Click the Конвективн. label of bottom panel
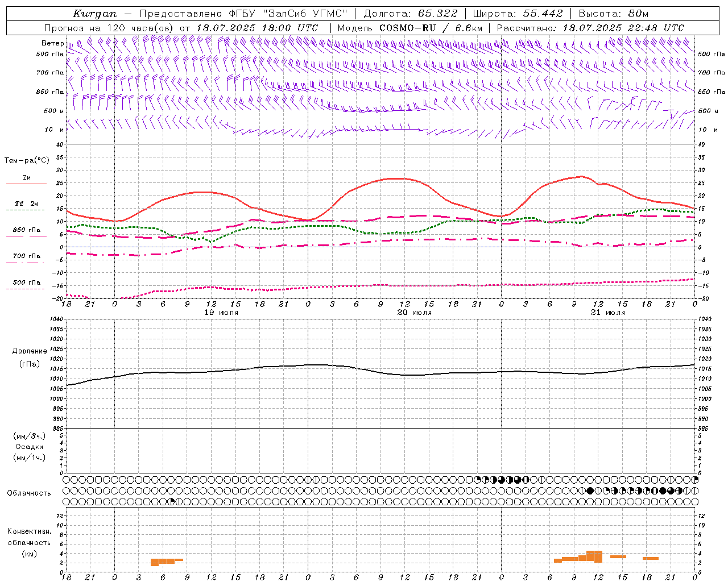The width and height of the screenshot is (728, 582). (30, 531)
